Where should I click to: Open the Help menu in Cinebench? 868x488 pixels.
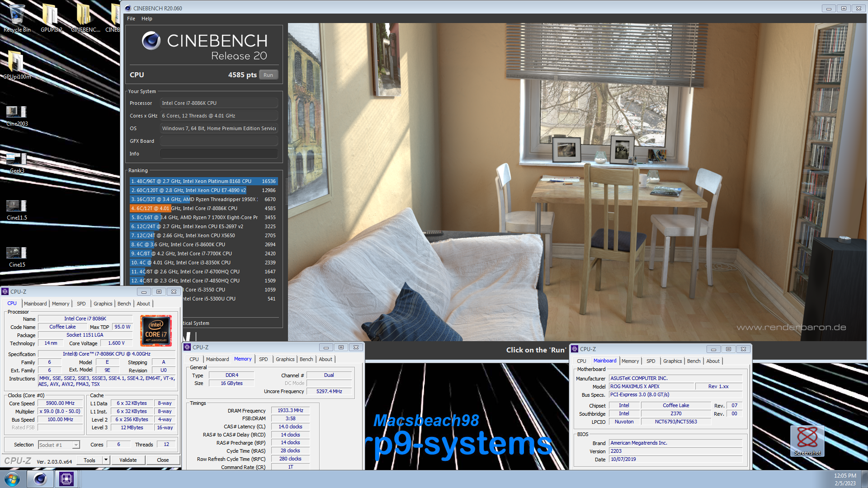coord(147,19)
